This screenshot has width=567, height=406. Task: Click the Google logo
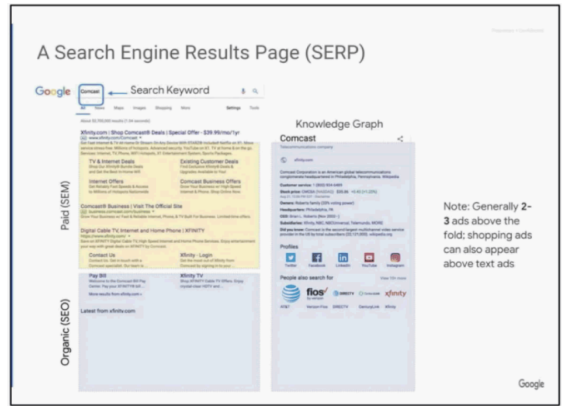tap(53, 91)
